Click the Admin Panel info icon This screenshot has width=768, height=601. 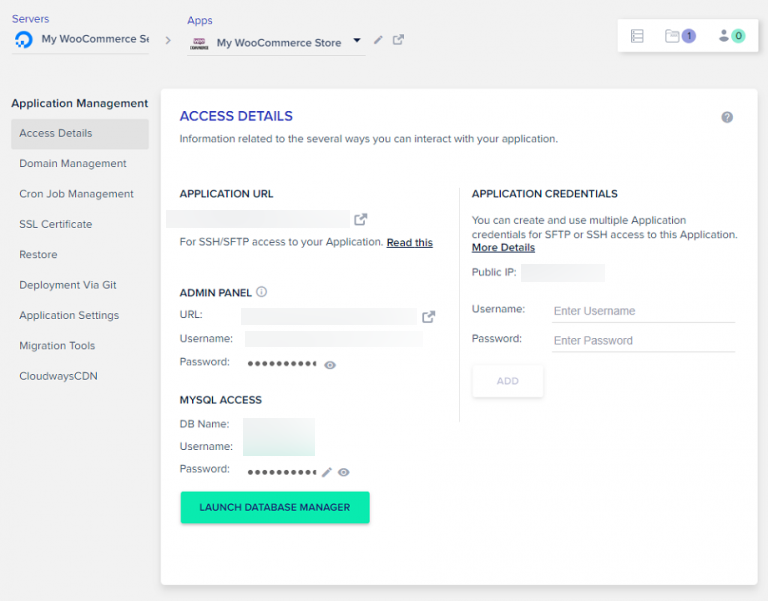click(x=262, y=292)
